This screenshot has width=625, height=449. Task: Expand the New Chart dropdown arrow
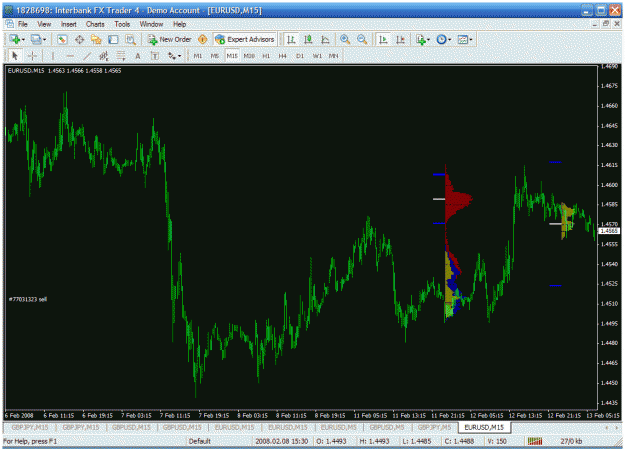[24, 39]
